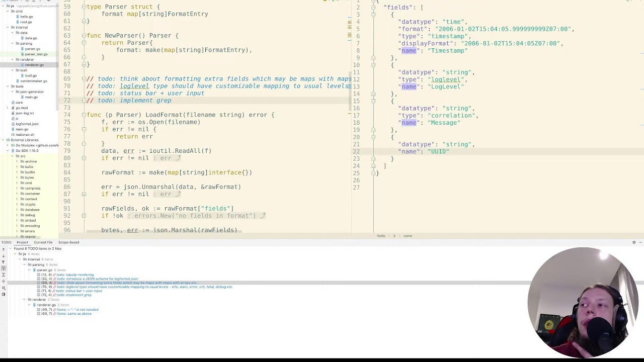Image resolution: width=644 pixels, height=362 pixels.
Task: Open go.mod in project tree
Action: coord(21,108)
